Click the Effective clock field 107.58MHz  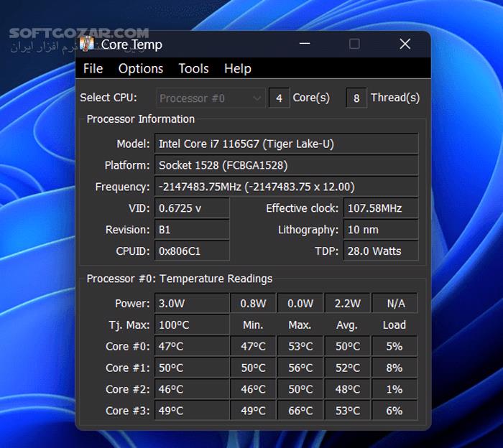[380, 208]
